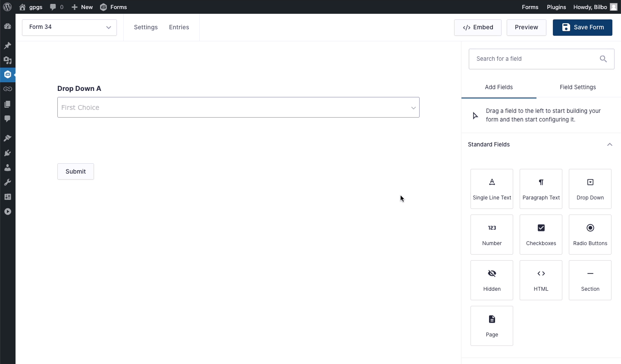Go to gpgs site home

pos(31,7)
